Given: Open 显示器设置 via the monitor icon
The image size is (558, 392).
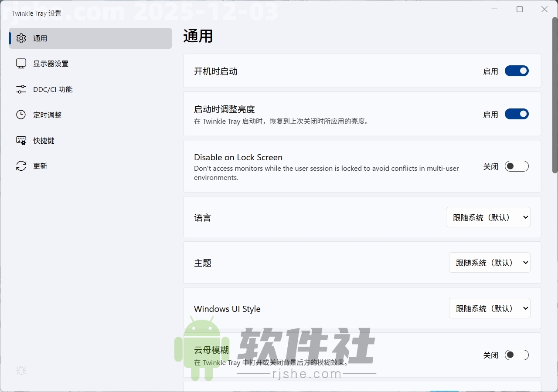Looking at the screenshot, I should pyautogui.click(x=21, y=64).
